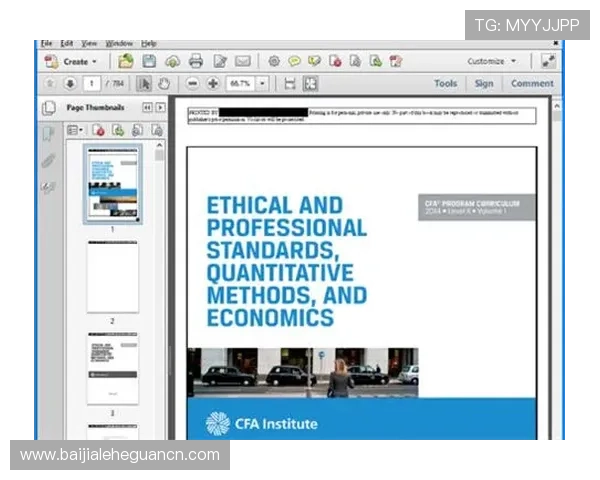Select the blank page 2 thumbnail
Viewport: 600px width, 480px height.
112,277
